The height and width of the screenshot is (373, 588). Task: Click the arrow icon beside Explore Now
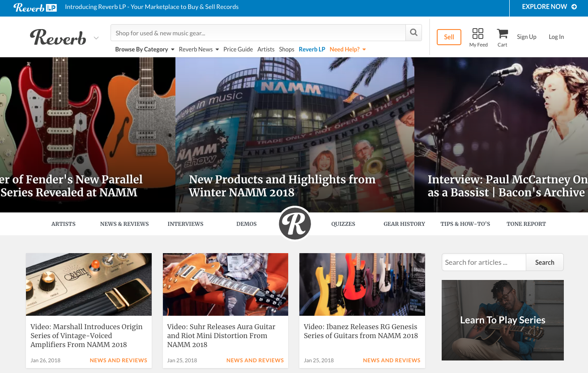point(574,7)
